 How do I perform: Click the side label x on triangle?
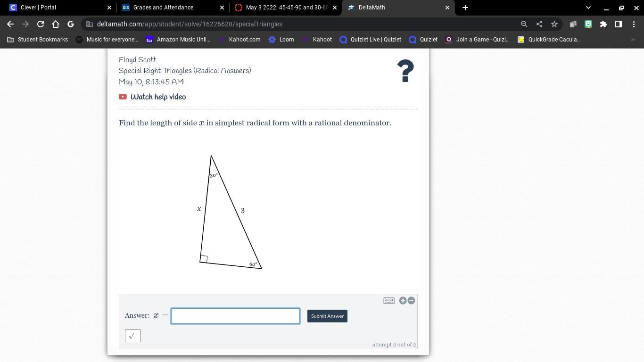point(199,208)
